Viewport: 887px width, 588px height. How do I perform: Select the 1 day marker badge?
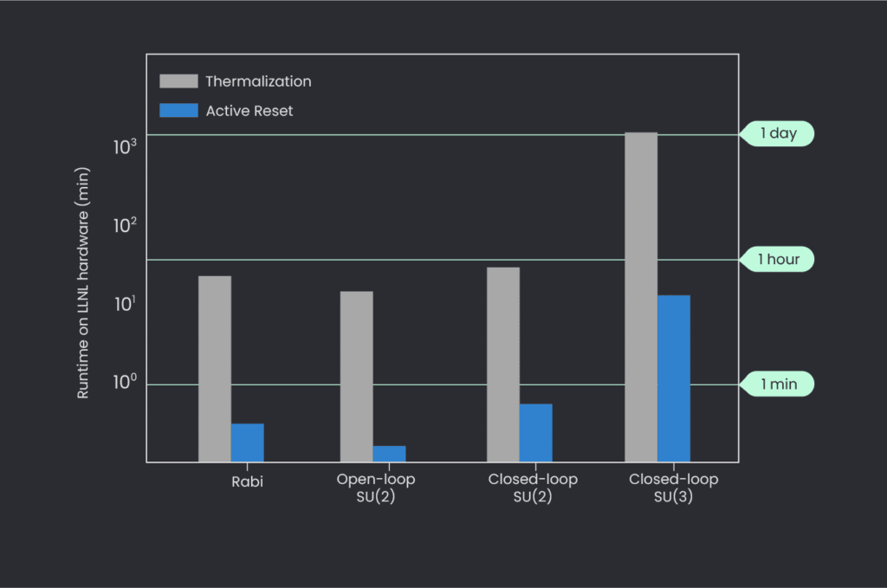pyautogui.click(x=777, y=133)
